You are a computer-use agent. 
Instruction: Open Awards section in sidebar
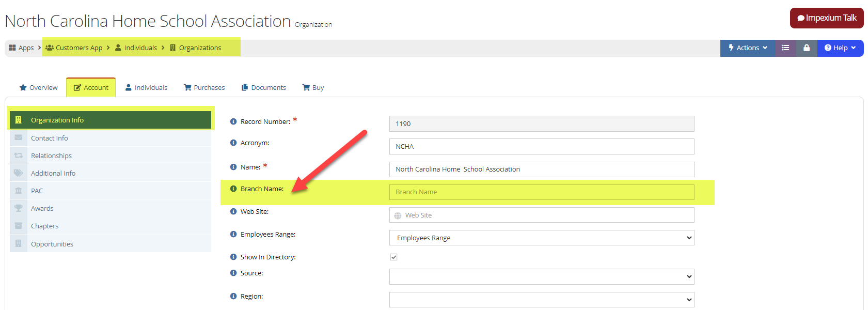coord(111,208)
